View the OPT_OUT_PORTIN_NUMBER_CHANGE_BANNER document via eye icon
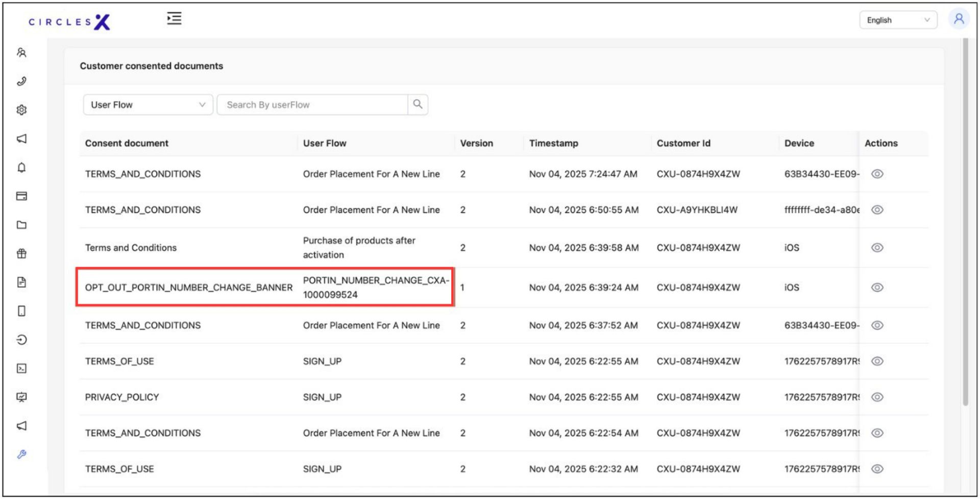Image resolution: width=980 pixels, height=499 pixels. (x=877, y=288)
